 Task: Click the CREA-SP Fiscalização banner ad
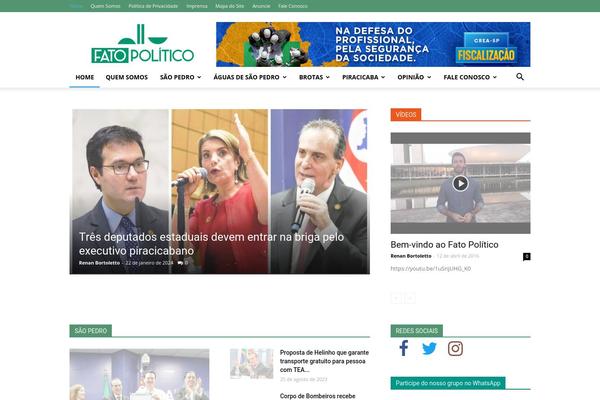tap(373, 44)
